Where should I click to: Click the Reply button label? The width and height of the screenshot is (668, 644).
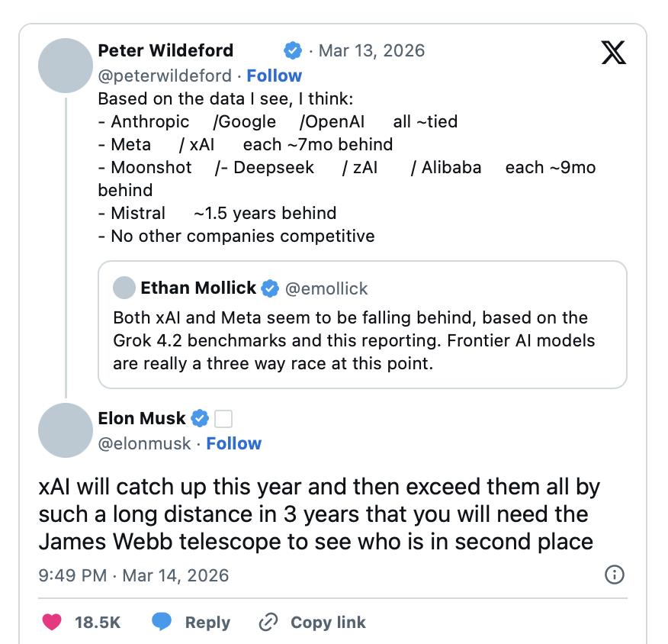(207, 622)
